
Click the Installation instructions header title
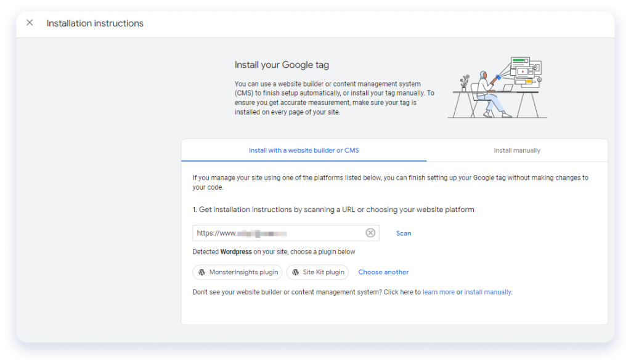95,23
